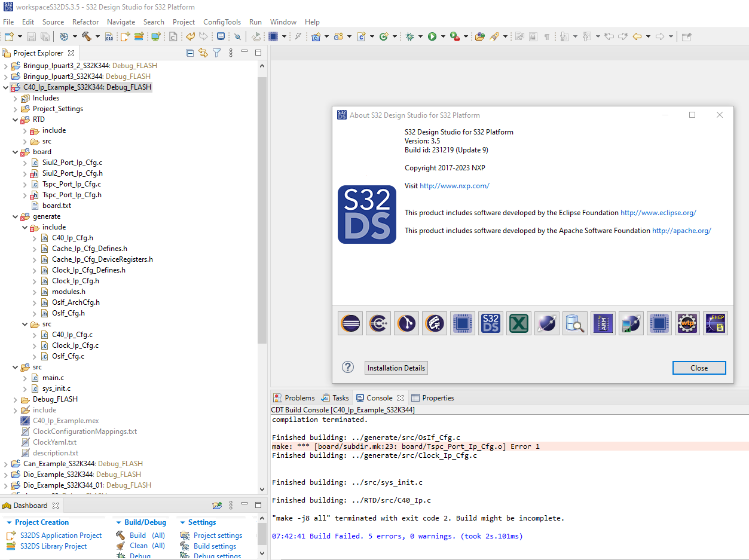Click the green Run toolbar icon

[432, 36]
